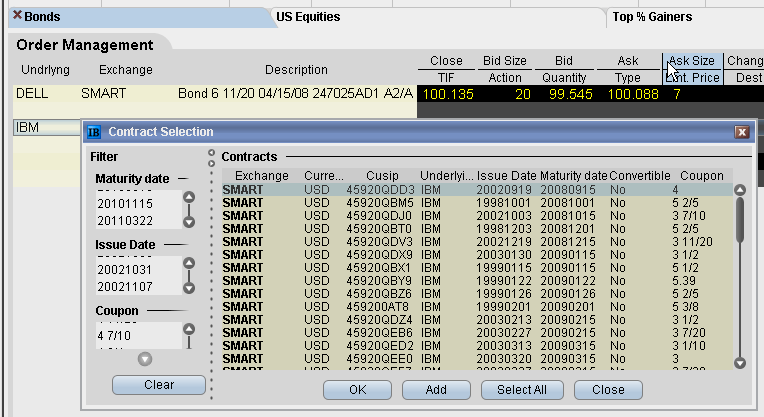Select contract row with Cusip 459200AT8
This screenshot has width=764, height=417.
478,306
